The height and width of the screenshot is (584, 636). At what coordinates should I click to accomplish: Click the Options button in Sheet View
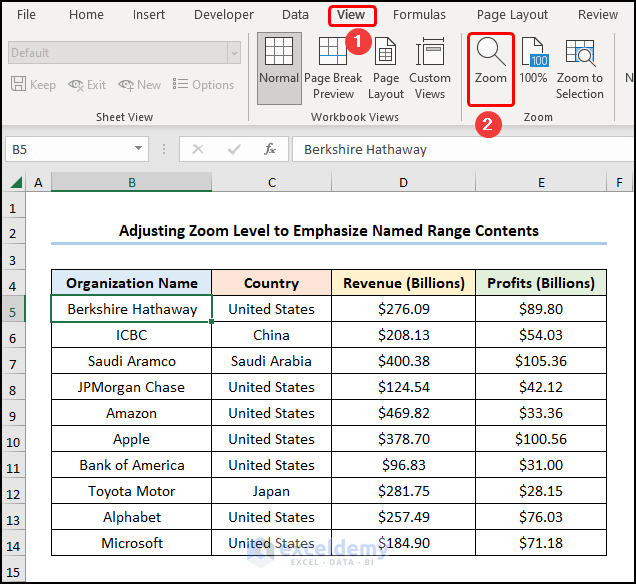[x=204, y=85]
